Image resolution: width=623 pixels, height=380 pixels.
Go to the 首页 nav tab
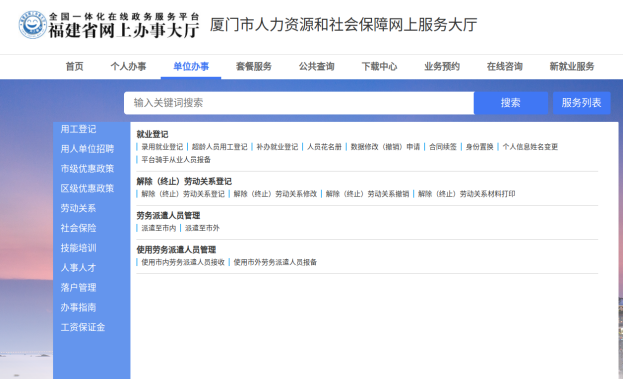[75, 66]
